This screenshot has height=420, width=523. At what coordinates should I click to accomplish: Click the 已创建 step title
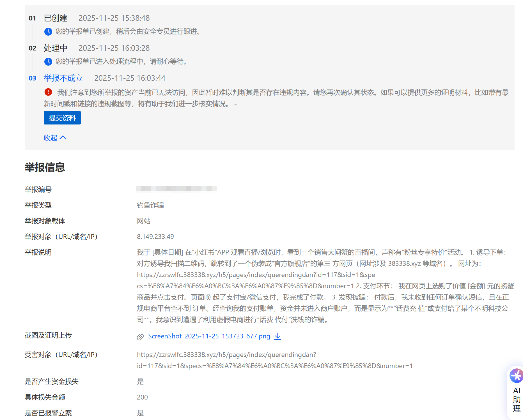(x=56, y=18)
